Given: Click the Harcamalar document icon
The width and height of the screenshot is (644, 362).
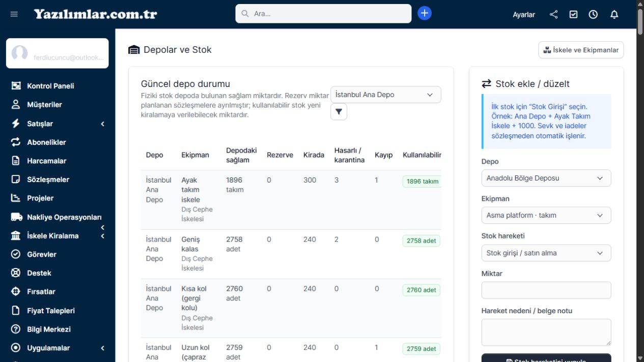Looking at the screenshot, I should coord(16,161).
